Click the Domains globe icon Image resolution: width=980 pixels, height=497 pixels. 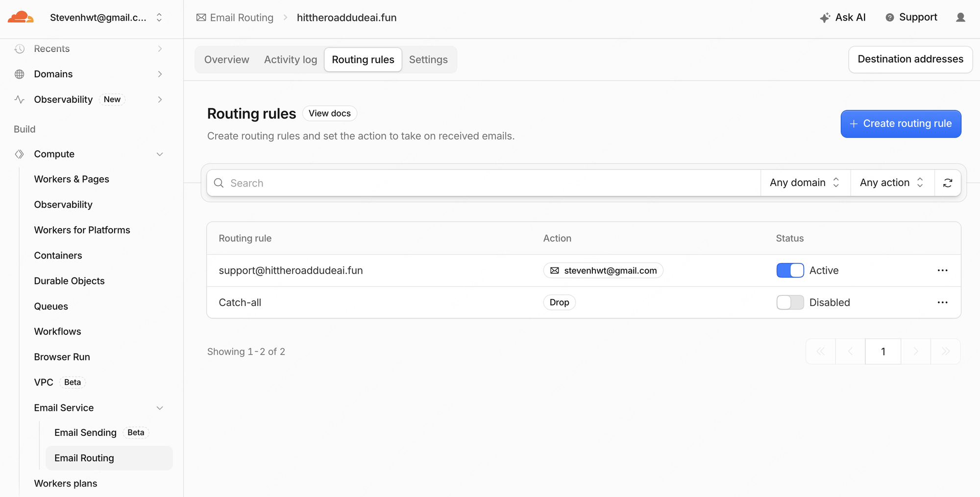tap(20, 74)
